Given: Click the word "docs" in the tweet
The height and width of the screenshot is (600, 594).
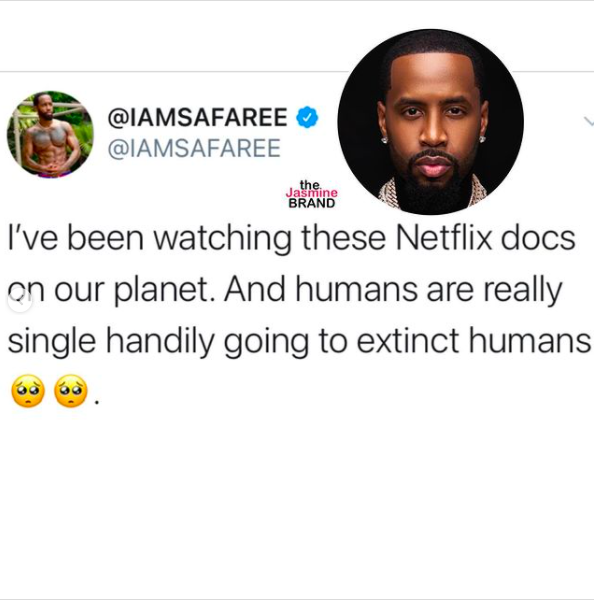Looking at the screenshot, I should (x=538, y=238).
